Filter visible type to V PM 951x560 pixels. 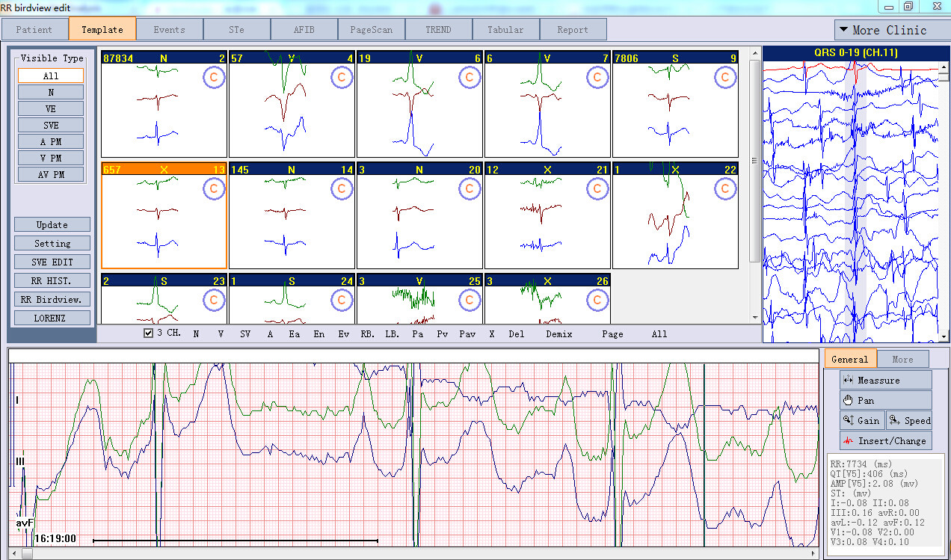coord(51,158)
